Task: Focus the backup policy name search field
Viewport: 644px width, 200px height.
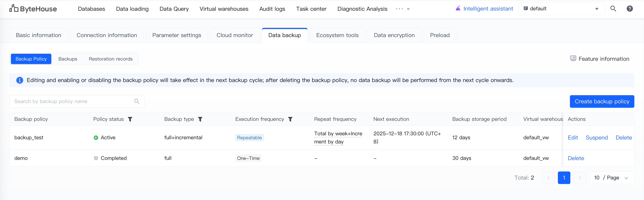Action: [73, 101]
